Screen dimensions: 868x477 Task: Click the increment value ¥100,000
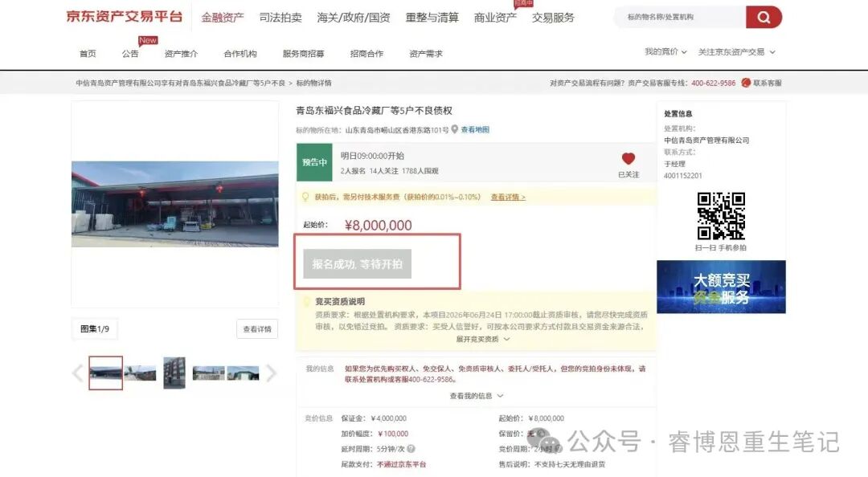393,434
